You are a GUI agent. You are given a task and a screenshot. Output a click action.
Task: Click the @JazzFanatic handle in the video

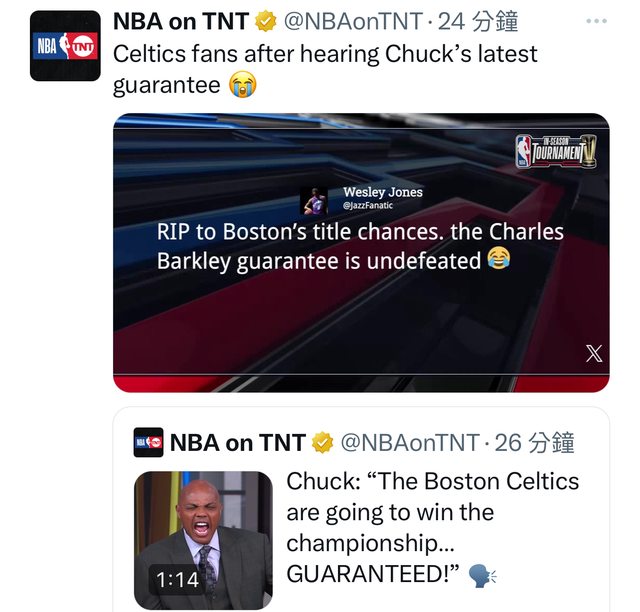tap(366, 205)
